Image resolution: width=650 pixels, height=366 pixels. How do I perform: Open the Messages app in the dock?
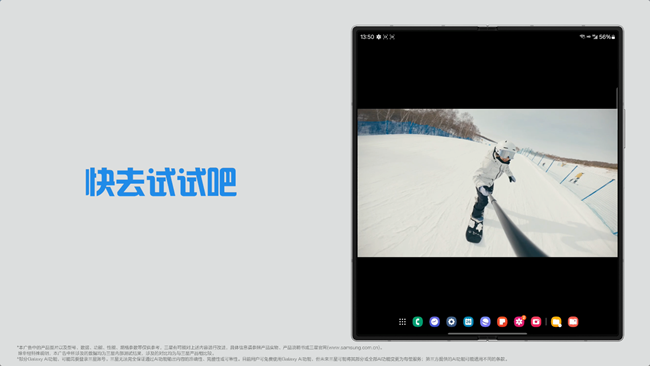tap(434, 322)
